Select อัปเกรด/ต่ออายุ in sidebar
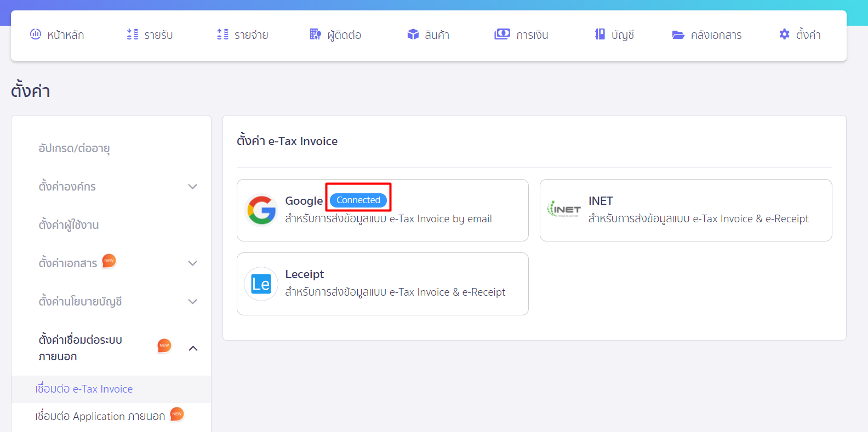868x432 pixels. click(x=74, y=148)
